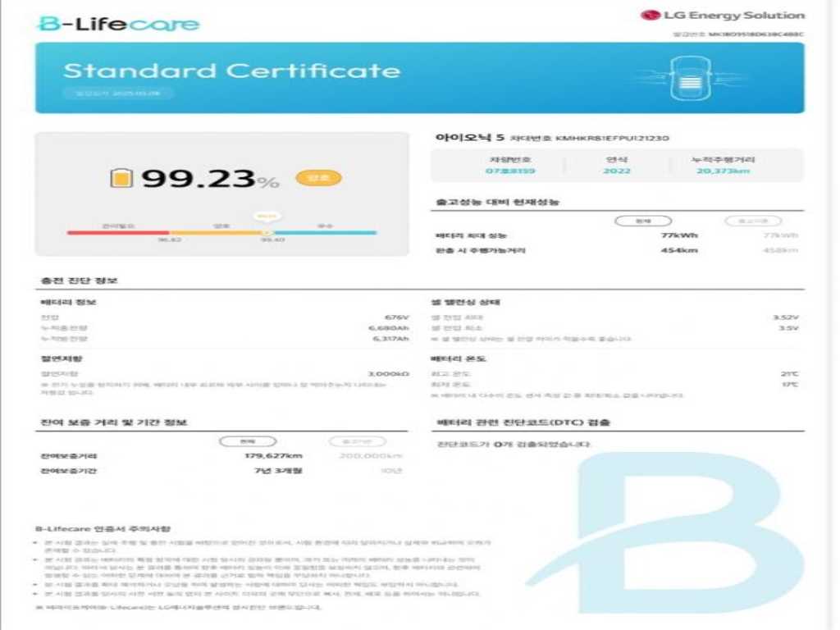This screenshot has width=840, height=630.
Task: Click the DTC diagnostic code section heading
Action: click(x=523, y=422)
